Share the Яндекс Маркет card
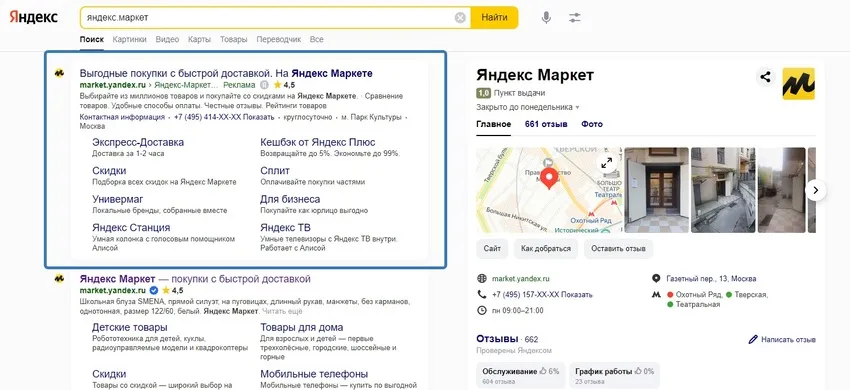This screenshot has width=850, height=390. pos(765,77)
